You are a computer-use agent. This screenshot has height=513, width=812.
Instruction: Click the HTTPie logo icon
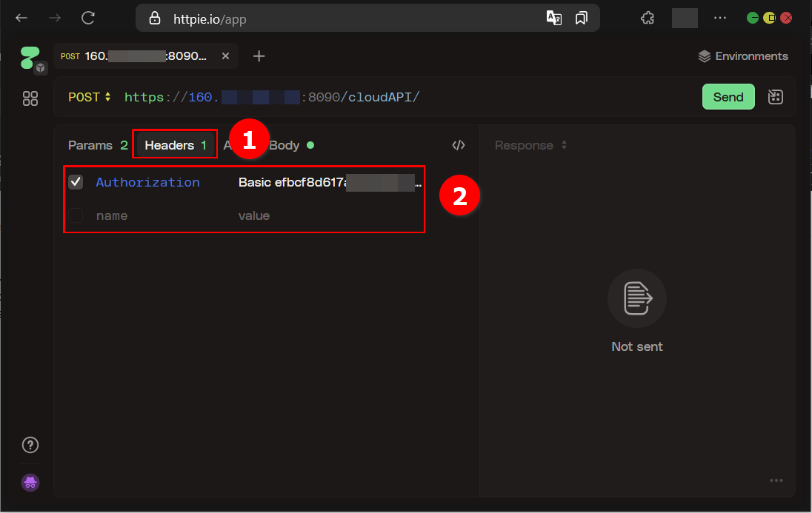point(30,58)
